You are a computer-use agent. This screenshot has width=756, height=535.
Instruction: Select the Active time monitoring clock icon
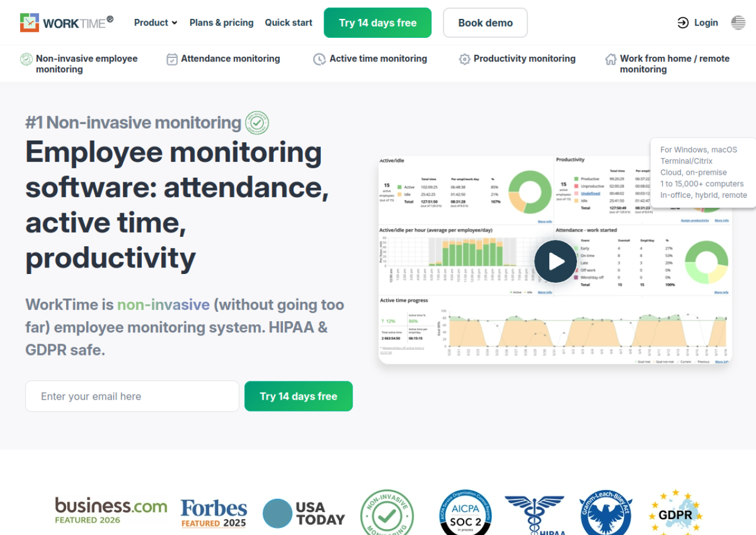tap(319, 59)
